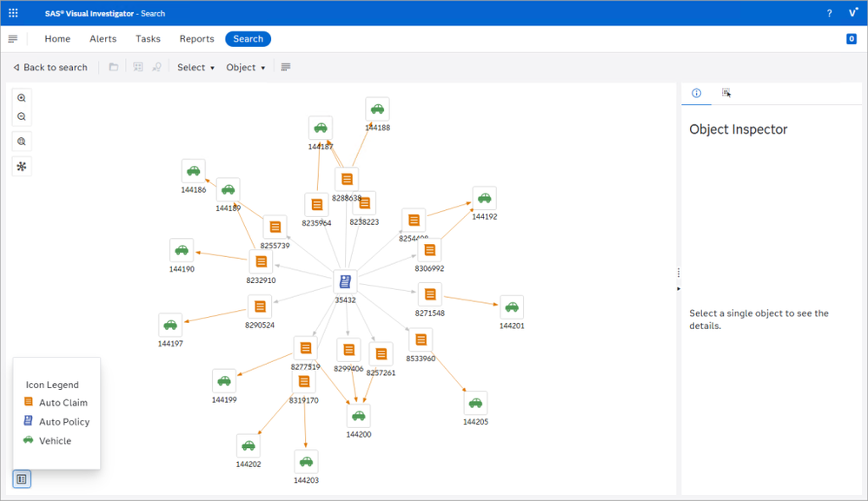Open the help question mark icon
Viewport: 868px width, 501px height.
pos(829,13)
